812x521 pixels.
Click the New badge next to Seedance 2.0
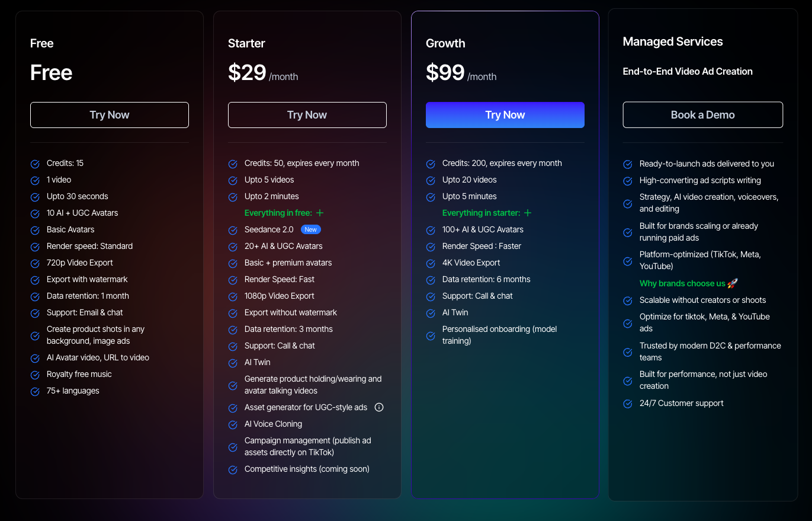click(310, 229)
